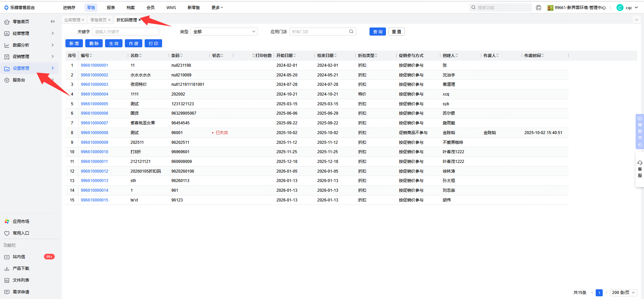Switch to the 仓库管理 tab
The width and height of the screenshot is (644, 299).
click(x=72, y=20)
